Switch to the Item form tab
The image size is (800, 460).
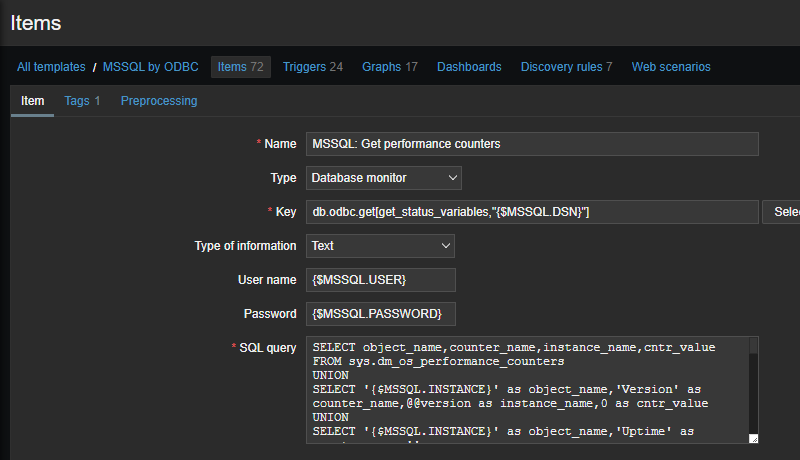click(x=32, y=101)
